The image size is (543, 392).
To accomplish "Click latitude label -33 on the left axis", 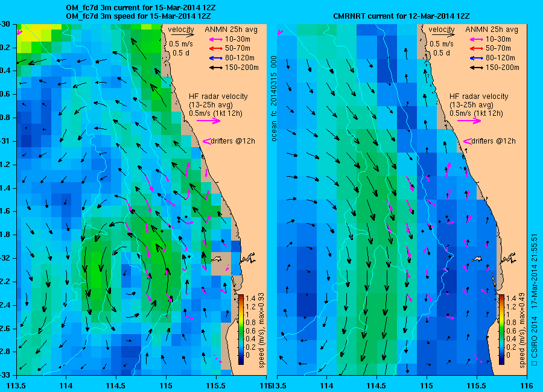I will [x=4, y=375].
